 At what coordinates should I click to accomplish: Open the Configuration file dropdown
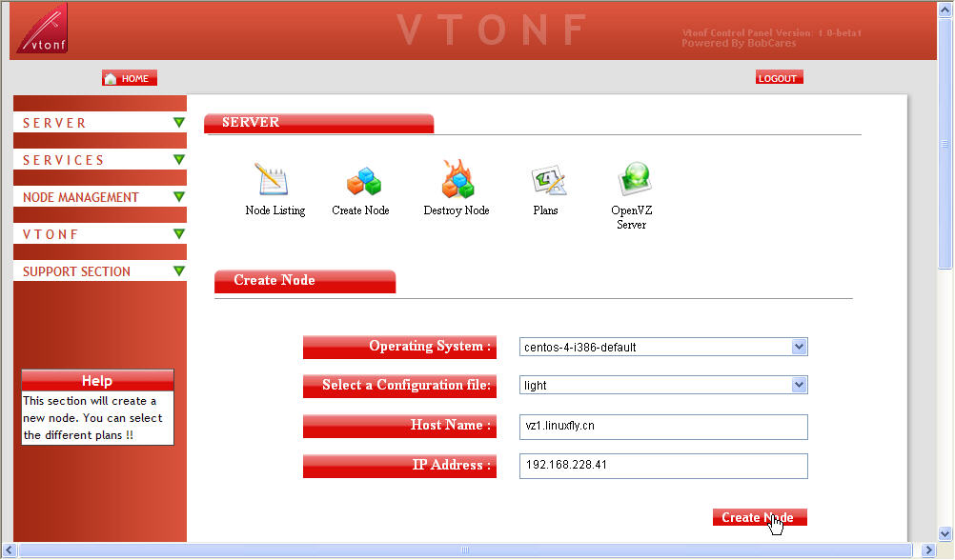coord(799,385)
